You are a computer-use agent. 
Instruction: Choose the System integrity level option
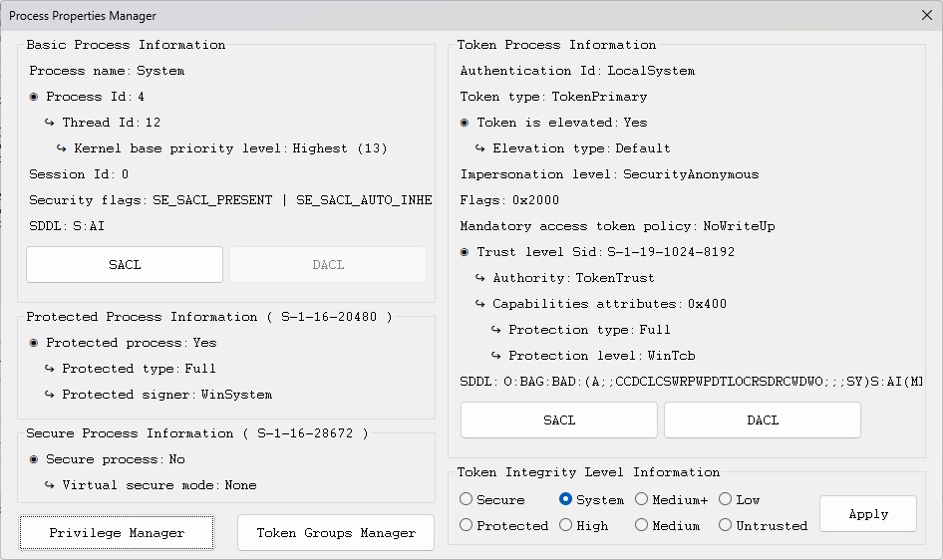(566, 499)
